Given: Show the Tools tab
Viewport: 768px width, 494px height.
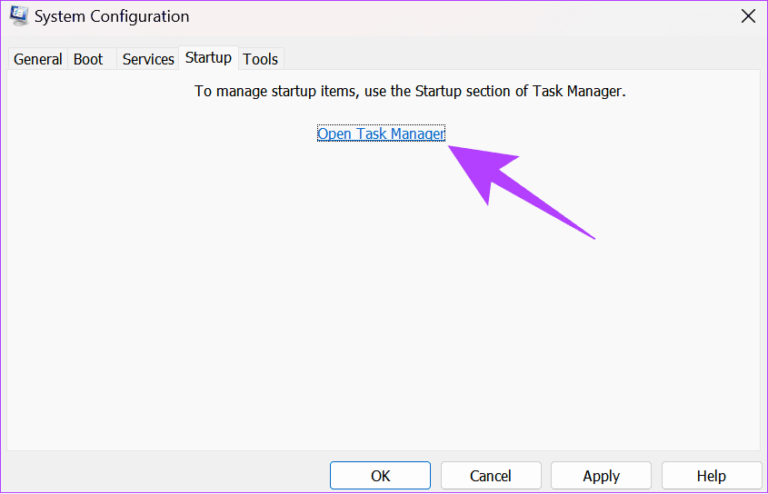Looking at the screenshot, I should [x=260, y=59].
